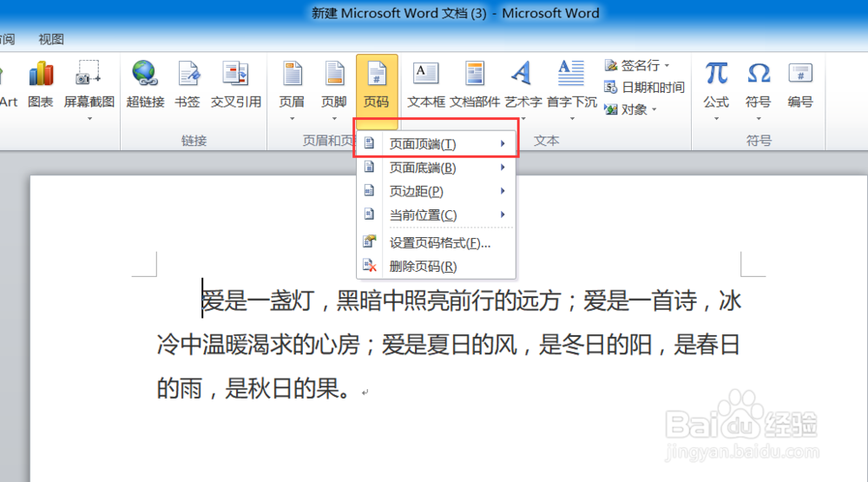Click the 符号 group label below icons
868x482 pixels.
[759, 141]
